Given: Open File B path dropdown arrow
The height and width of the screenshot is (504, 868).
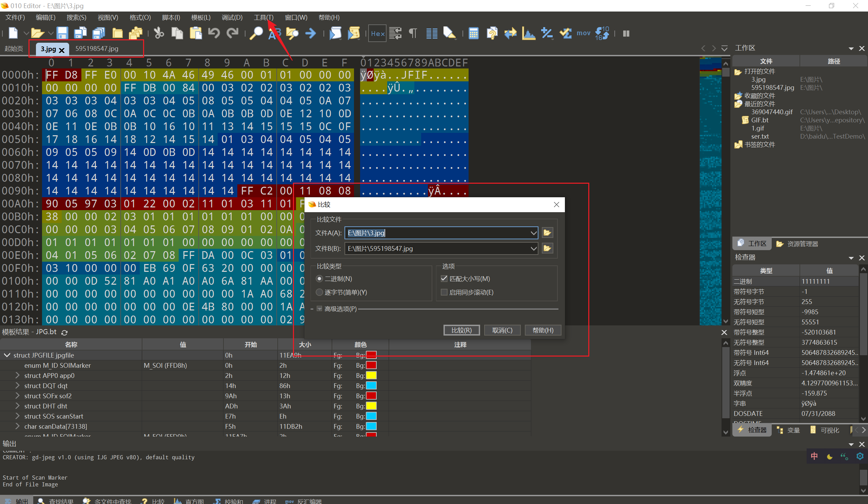Looking at the screenshot, I should point(533,248).
